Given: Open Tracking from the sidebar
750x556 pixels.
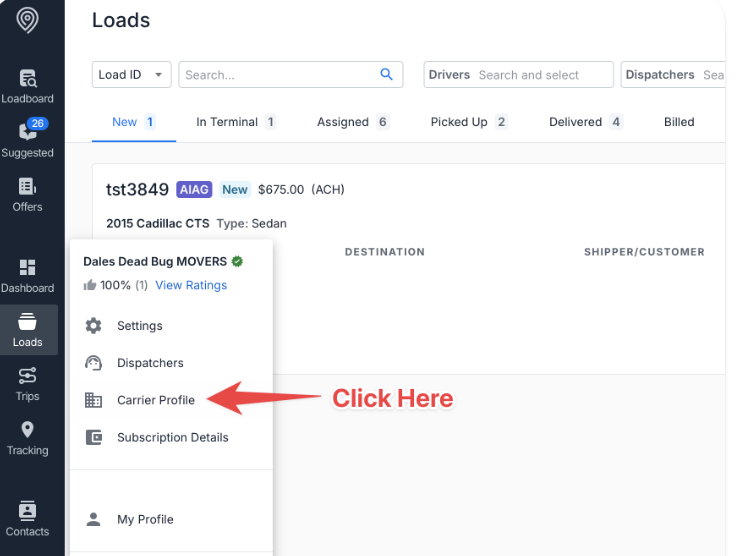Looking at the screenshot, I should (x=27, y=438).
